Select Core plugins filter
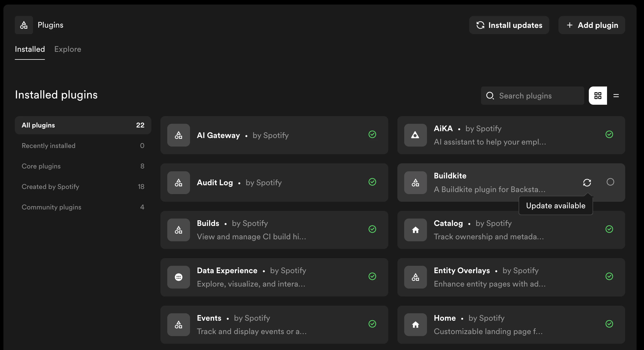The width and height of the screenshot is (644, 350). (83, 166)
